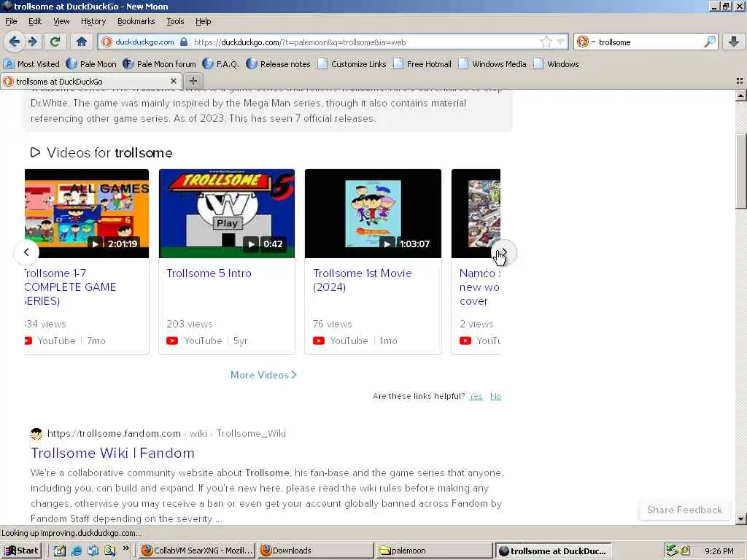The image size is (747, 560).
Task: Play the Trollsome 1-7 Complete Game Series thumbnail
Action: coord(87,214)
